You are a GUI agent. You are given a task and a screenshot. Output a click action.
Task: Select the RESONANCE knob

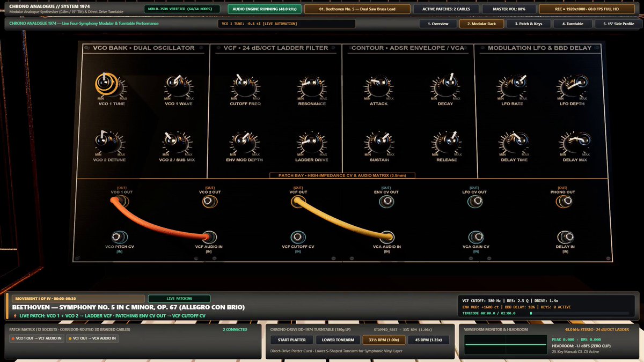pyautogui.click(x=311, y=85)
